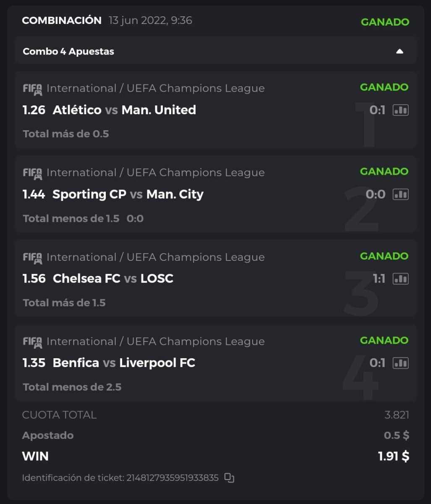Open stats icon for Benfica vs Liverpool FC
Screen dimensions: 431x504
(x=400, y=363)
